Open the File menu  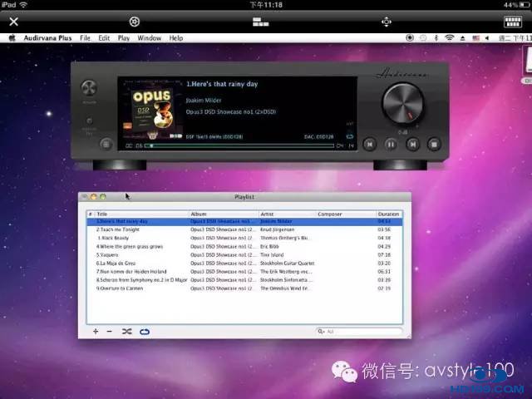tap(85, 38)
